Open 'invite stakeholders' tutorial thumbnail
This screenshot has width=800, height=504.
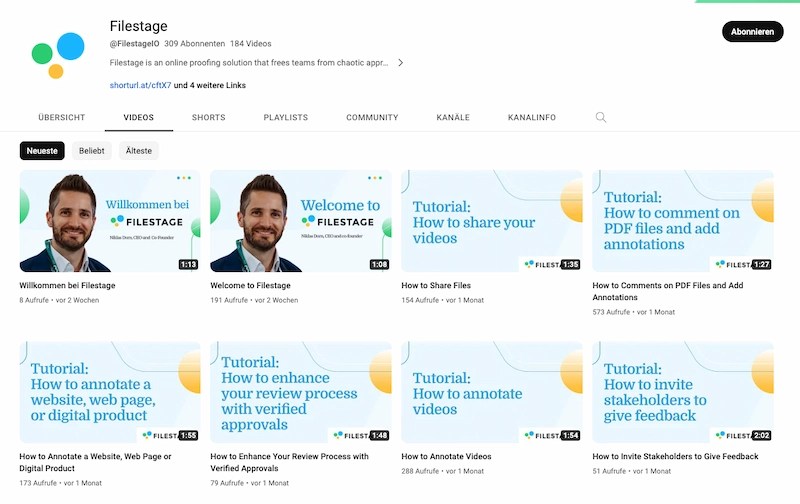[683, 392]
